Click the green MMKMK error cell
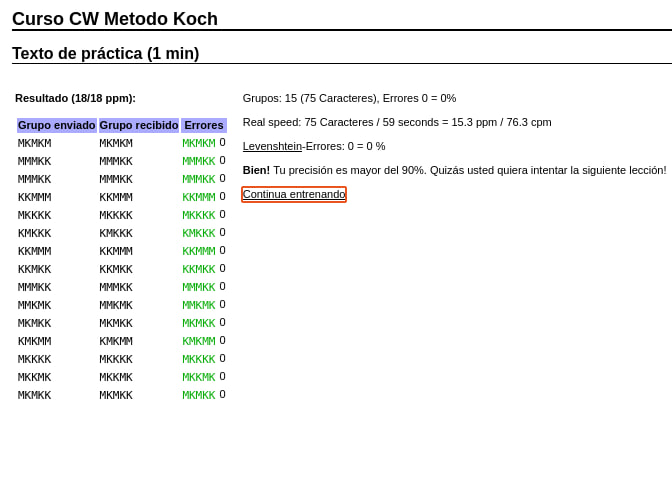The height and width of the screenshot is (489, 672). (x=199, y=305)
